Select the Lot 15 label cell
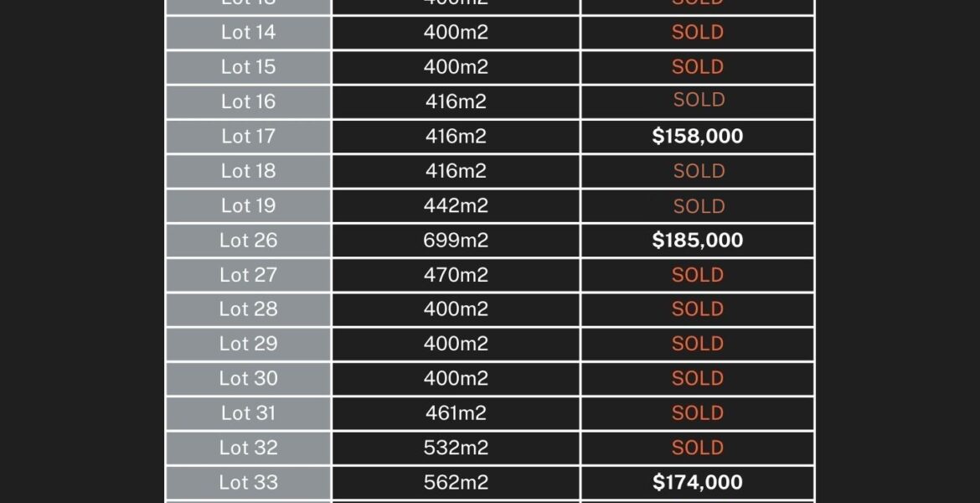Viewport: 980px width, 503px height. [x=248, y=67]
